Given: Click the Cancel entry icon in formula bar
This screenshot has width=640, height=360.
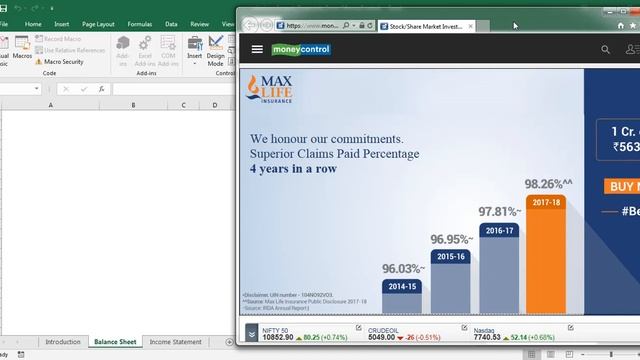Looking at the screenshot, I should tap(66, 89).
